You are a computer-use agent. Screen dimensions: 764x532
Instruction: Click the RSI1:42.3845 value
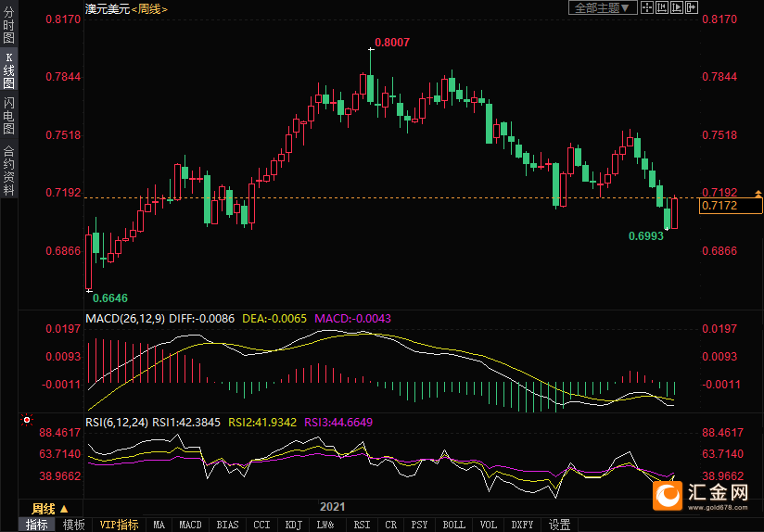tap(186, 423)
